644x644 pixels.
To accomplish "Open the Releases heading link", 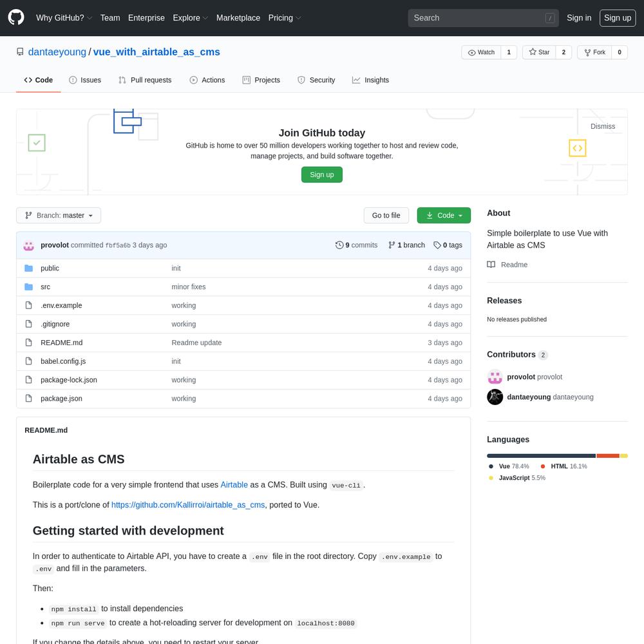I will click(x=504, y=301).
